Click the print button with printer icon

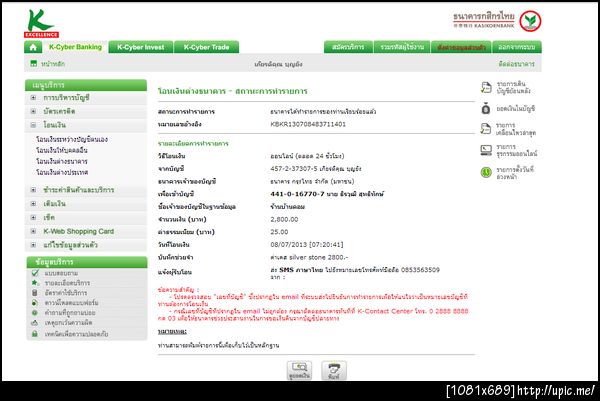click(x=334, y=370)
